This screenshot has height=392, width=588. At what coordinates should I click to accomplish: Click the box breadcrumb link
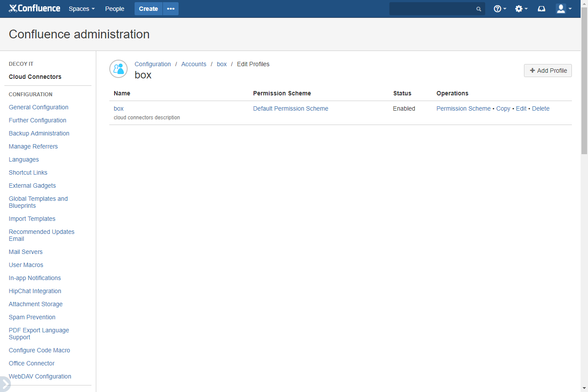pos(222,64)
